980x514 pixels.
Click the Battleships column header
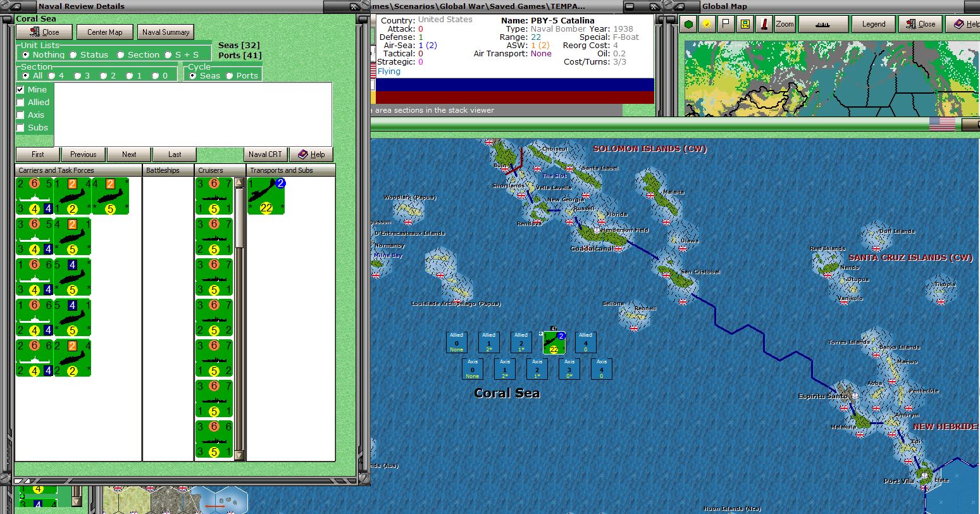pyautogui.click(x=168, y=170)
